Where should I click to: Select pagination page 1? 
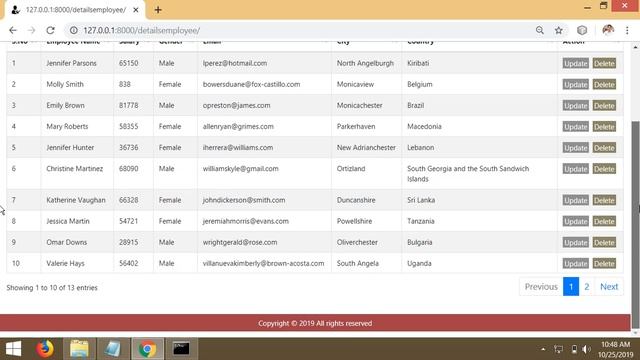[x=571, y=287]
